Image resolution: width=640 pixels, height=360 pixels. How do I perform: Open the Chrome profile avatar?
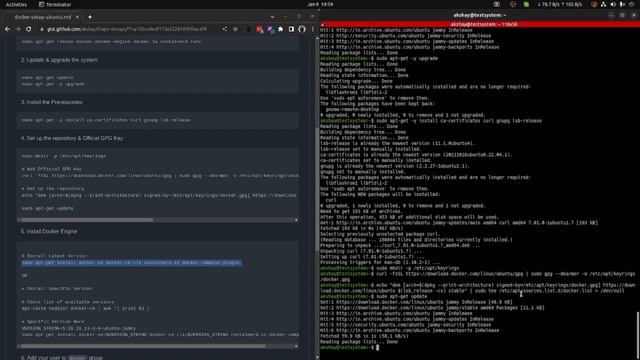(x=302, y=29)
